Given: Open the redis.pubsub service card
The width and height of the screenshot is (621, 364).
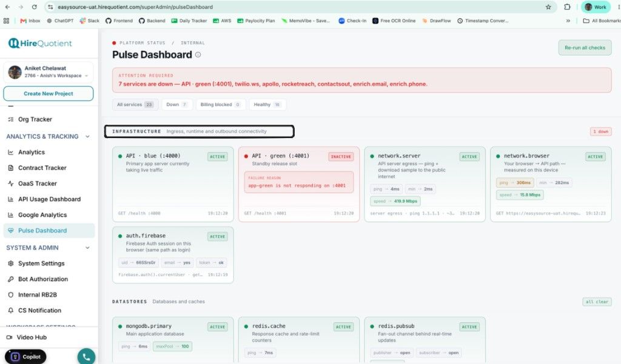Looking at the screenshot, I should pos(425,340).
